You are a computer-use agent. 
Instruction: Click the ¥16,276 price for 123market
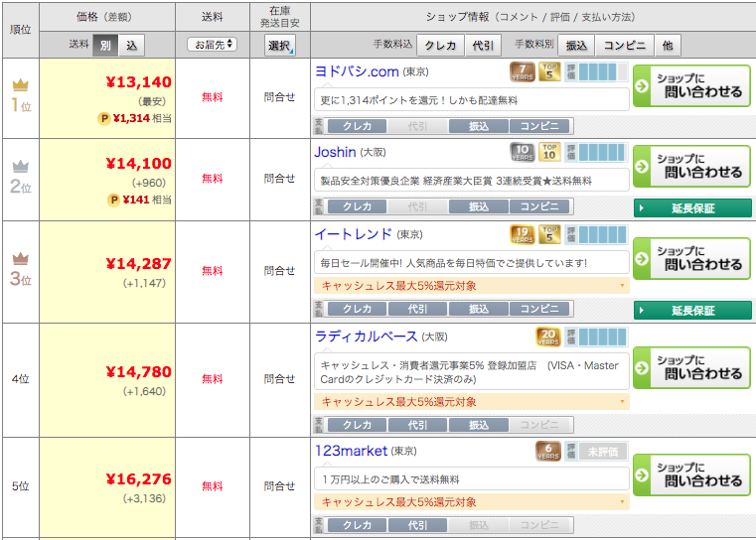pyautogui.click(x=139, y=478)
